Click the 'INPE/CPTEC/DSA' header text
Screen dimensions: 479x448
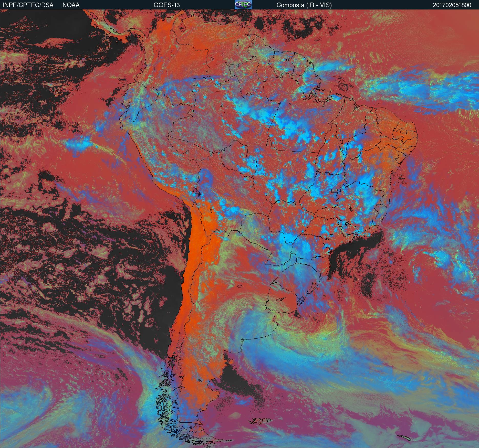28,5
